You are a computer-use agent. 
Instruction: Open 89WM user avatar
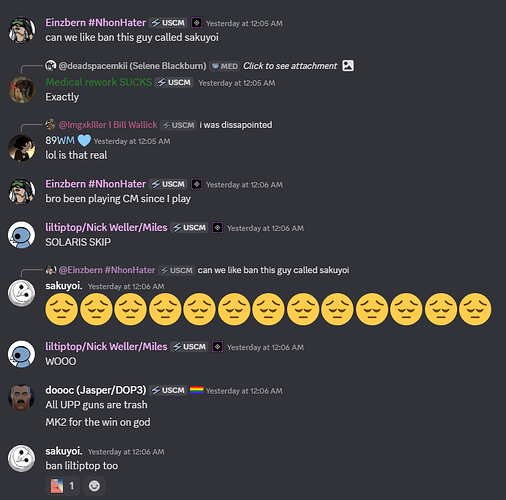click(x=22, y=148)
